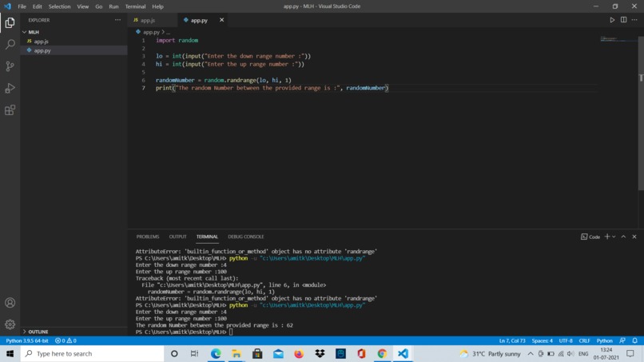
Task: Open the File menu
Action: (x=22, y=6)
